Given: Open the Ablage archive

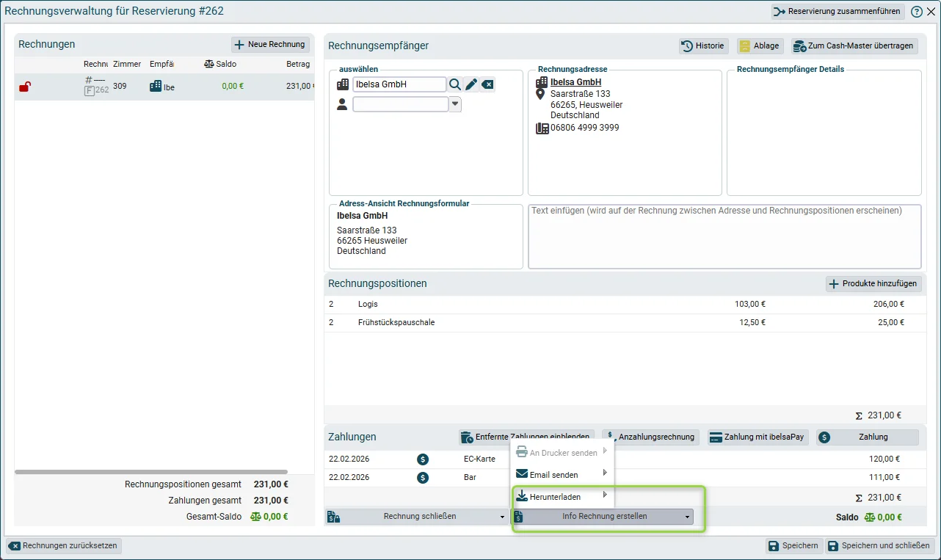Looking at the screenshot, I should click(x=760, y=46).
